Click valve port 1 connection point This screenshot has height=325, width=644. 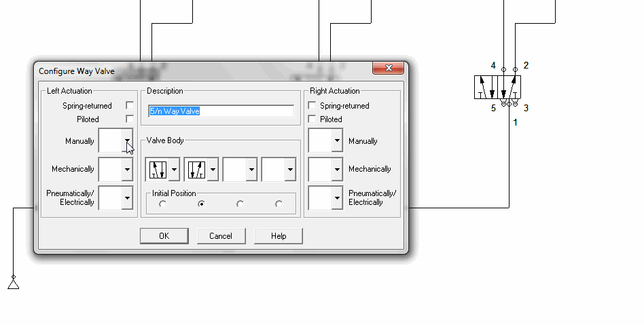pyautogui.click(x=509, y=104)
